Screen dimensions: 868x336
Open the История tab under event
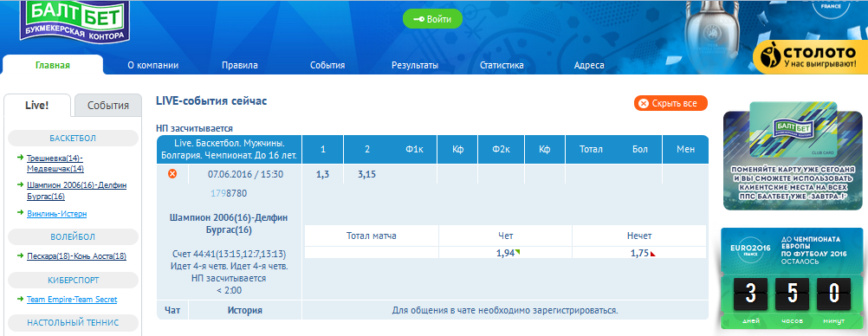244,310
